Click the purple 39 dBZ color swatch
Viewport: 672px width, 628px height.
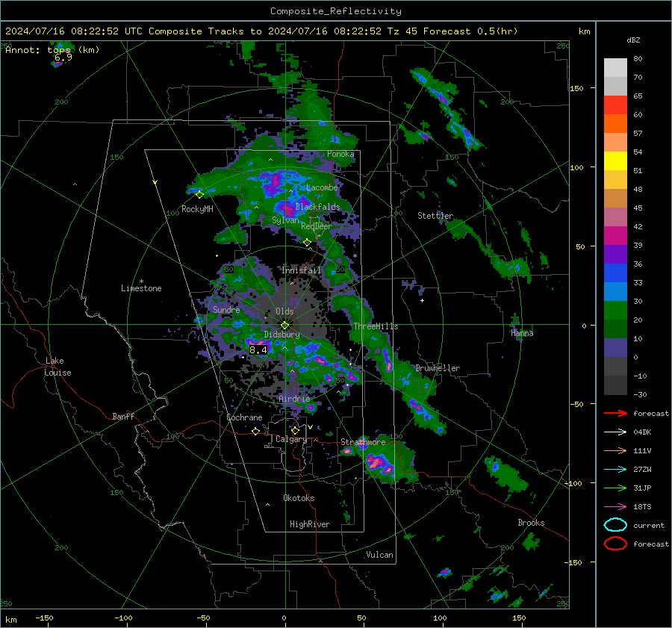click(x=615, y=254)
